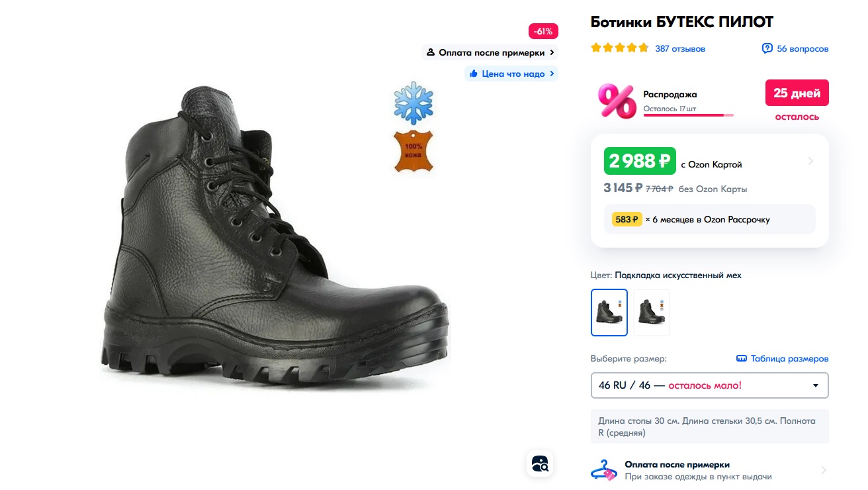Click the pink percent sale icon

[617, 101]
